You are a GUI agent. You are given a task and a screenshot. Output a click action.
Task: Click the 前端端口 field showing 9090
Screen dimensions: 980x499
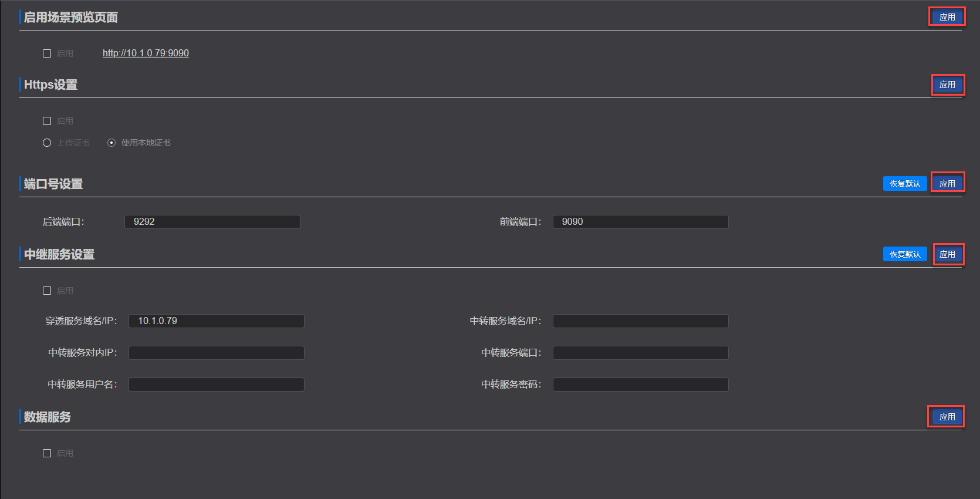click(x=640, y=222)
